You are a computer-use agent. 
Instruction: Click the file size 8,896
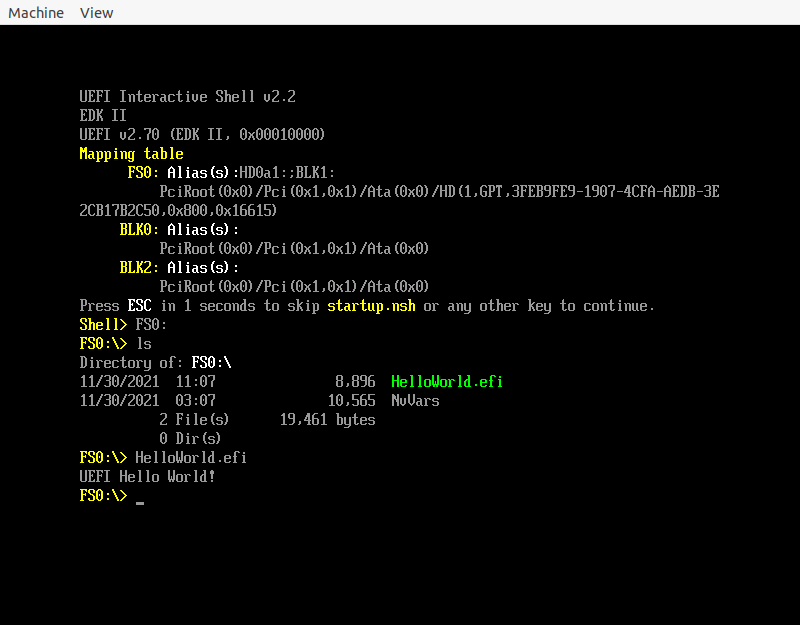click(355, 382)
